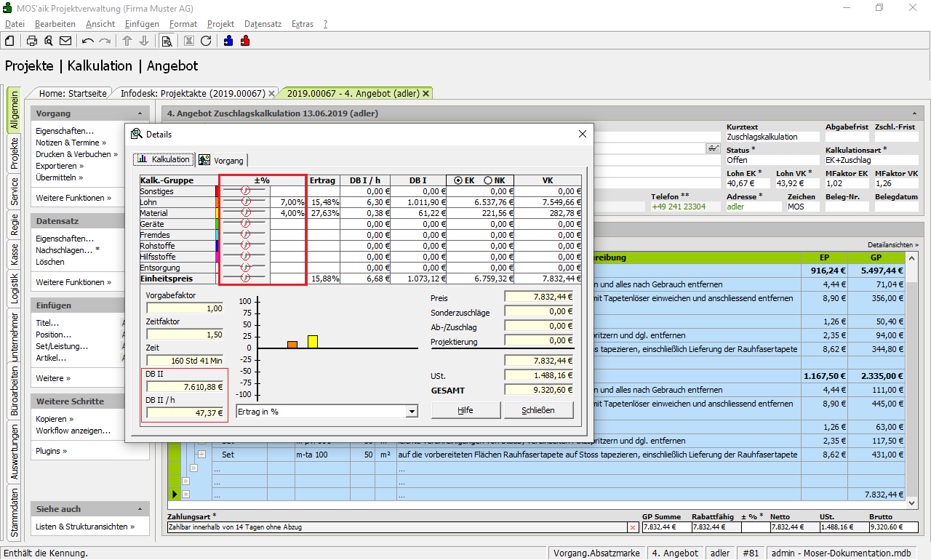This screenshot has height=560, width=931.
Task: Open the 'Ertrag in %' dropdown
Action: click(412, 412)
